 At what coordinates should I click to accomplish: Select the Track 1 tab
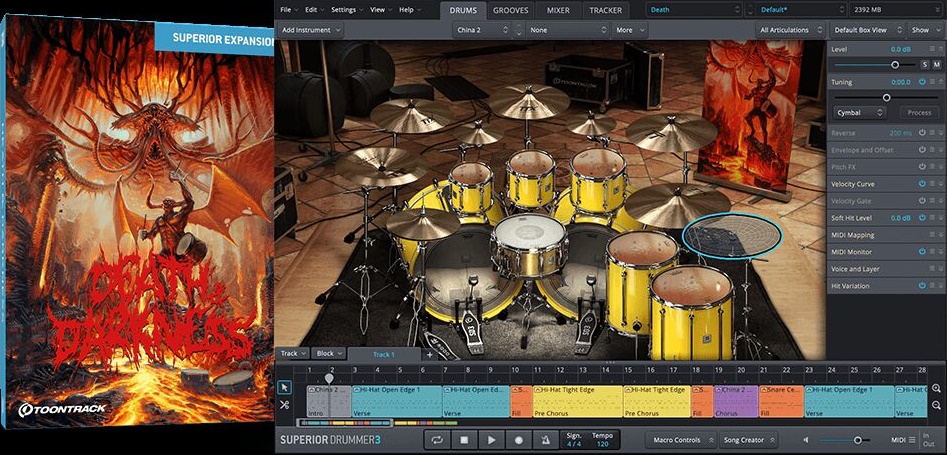pos(384,355)
